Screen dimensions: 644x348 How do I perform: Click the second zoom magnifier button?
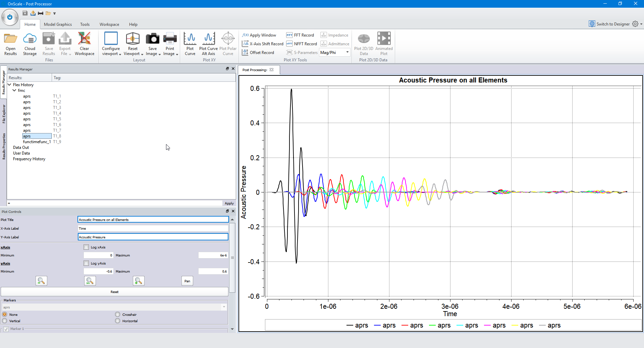pos(90,281)
